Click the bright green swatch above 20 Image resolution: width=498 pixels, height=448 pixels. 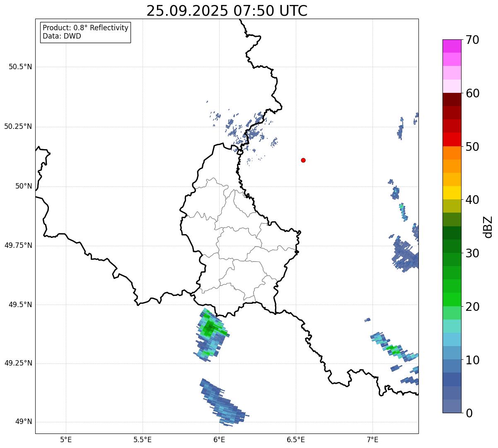pos(452,300)
